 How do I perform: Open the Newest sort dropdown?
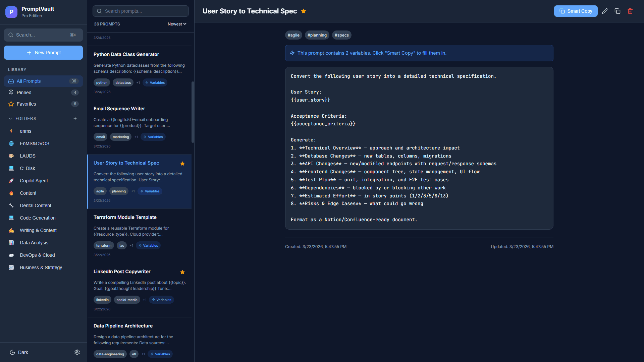pos(177,24)
